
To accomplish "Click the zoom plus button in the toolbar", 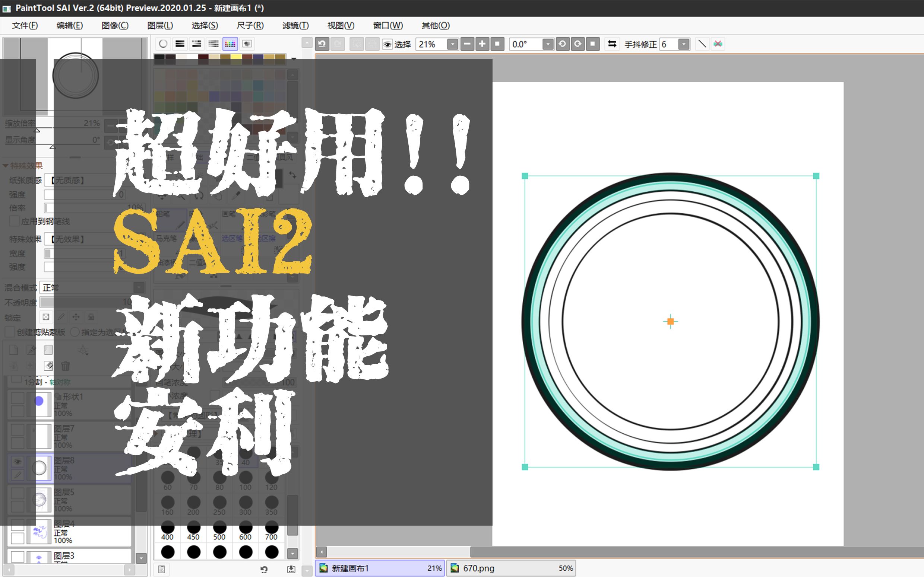I will [482, 44].
